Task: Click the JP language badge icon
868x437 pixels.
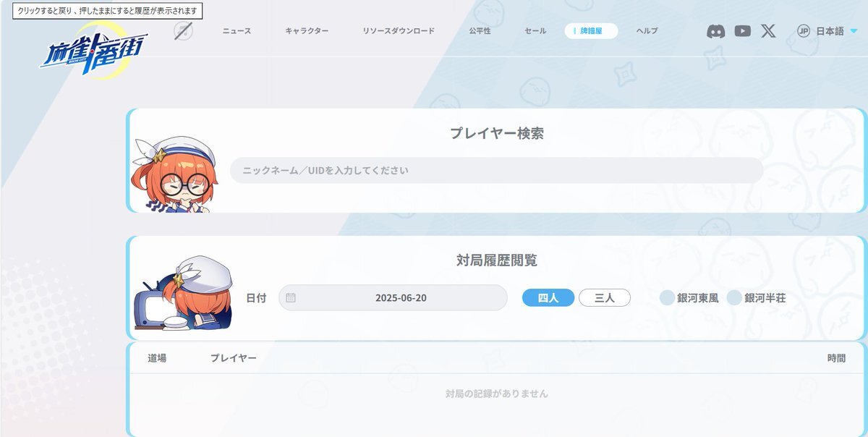Action: point(803,31)
